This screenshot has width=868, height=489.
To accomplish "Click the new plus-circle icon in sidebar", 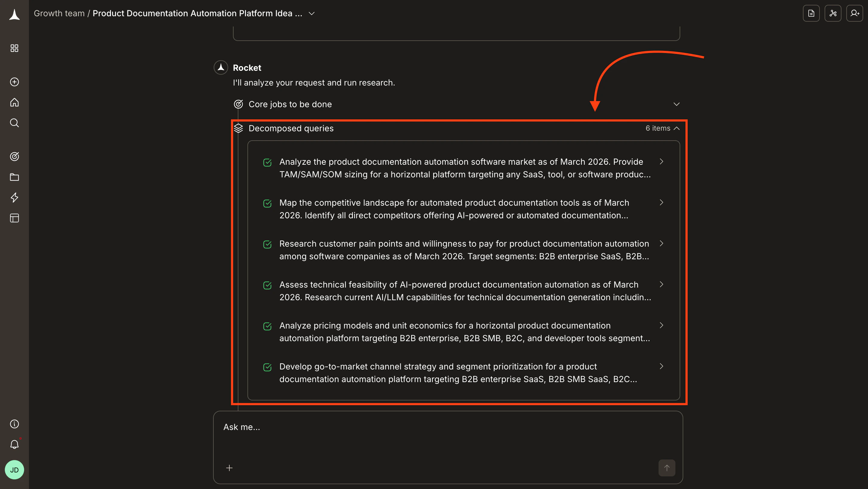I will tap(14, 82).
